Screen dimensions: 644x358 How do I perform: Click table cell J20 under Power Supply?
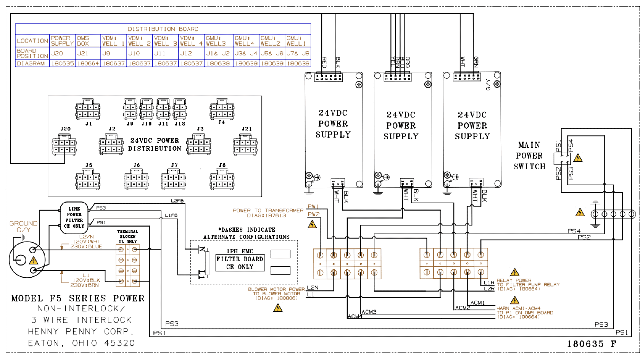(62, 53)
